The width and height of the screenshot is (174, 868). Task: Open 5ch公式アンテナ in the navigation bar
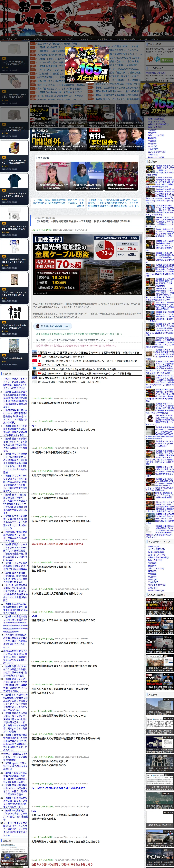(x=11, y=39)
